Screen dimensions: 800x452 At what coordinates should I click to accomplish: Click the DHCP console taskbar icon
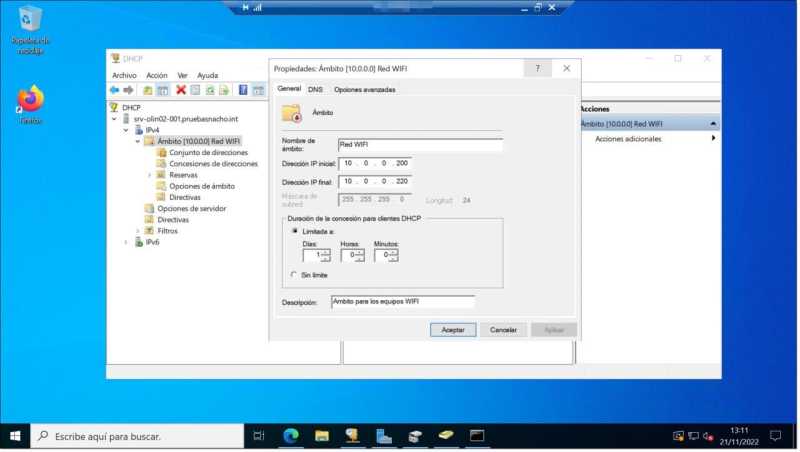(x=353, y=436)
